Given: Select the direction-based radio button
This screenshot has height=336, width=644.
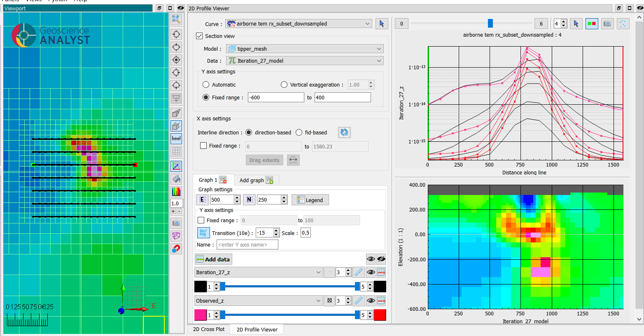Looking at the screenshot, I should (249, 132).
